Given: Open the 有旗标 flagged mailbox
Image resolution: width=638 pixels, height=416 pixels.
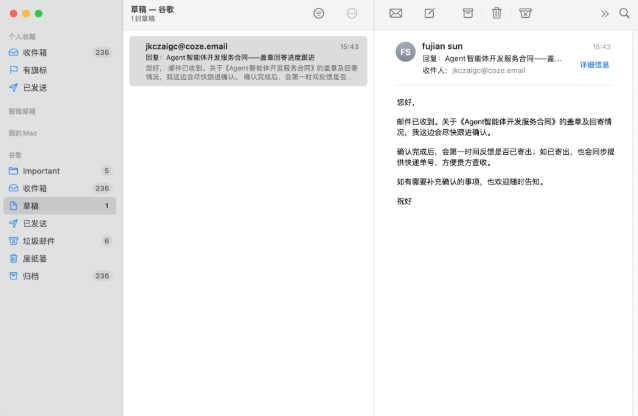Looking at the screenshot, I should tap(60, 70).
